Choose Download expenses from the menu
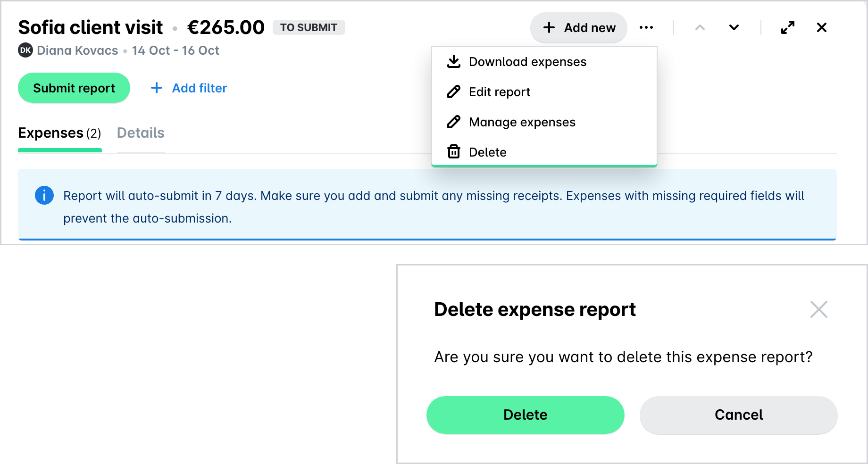868x464 pixels. [544, 62]
